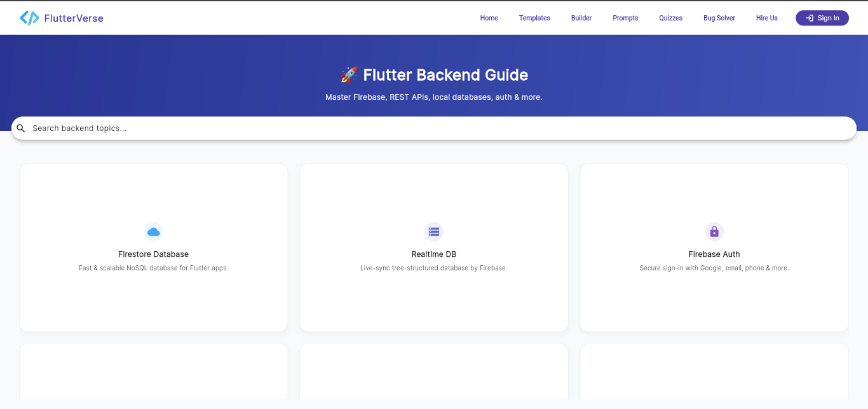Click the rocket emoji in the heading

click(348, 74)
